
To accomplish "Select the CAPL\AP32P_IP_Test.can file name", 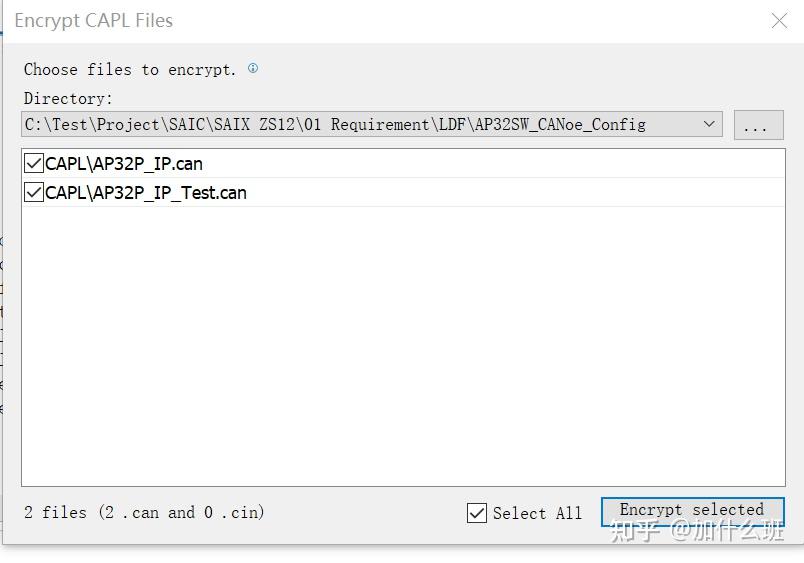I will tap(146, 193).
